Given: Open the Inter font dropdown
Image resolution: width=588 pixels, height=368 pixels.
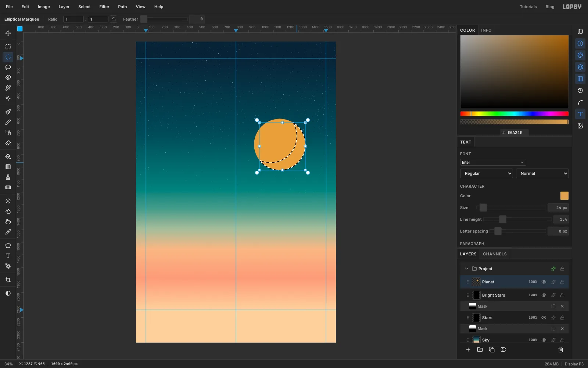Looking at the screenshot, I should 493,162.
